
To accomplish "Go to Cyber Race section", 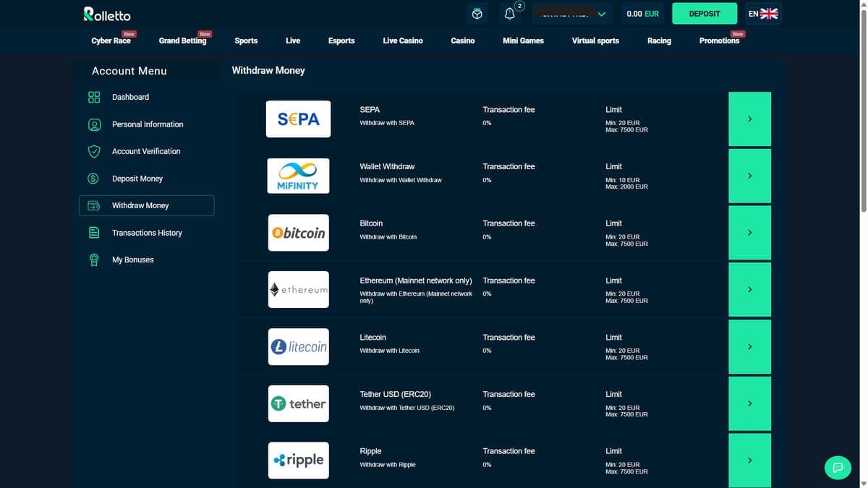I will click(111, 40).
